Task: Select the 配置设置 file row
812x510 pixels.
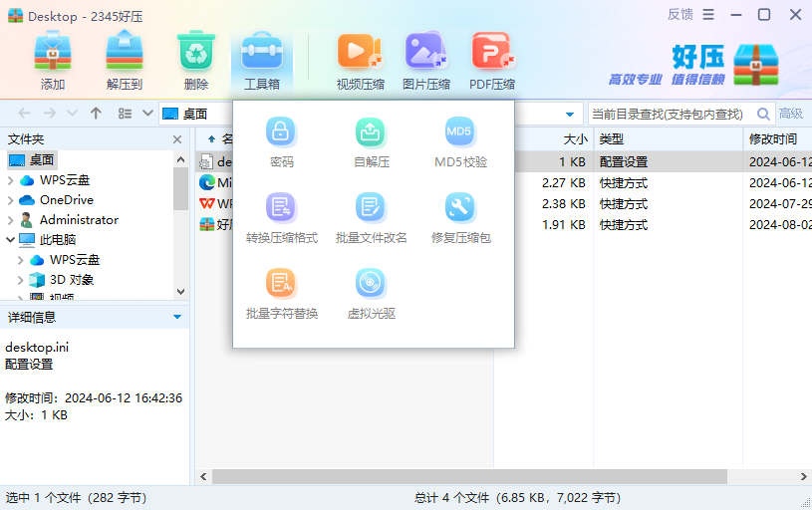Action: (x=504, y=162)
